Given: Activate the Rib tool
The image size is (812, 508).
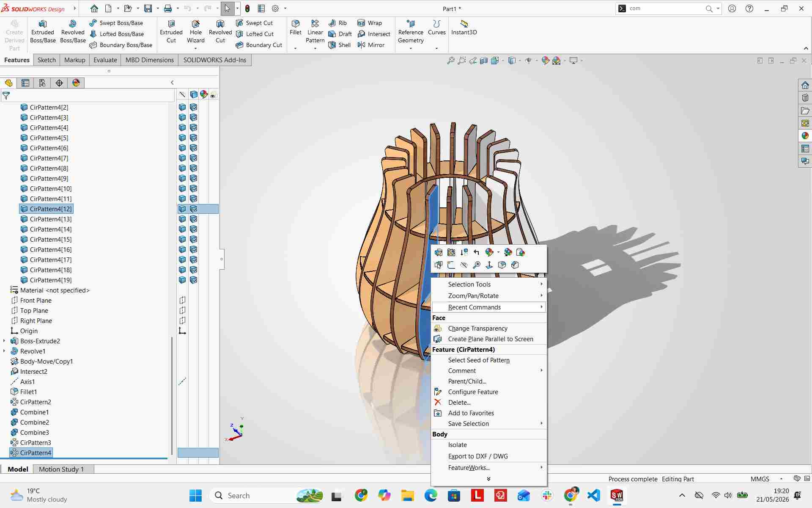Looking at the screenshot, I should (x=337, y=23).
